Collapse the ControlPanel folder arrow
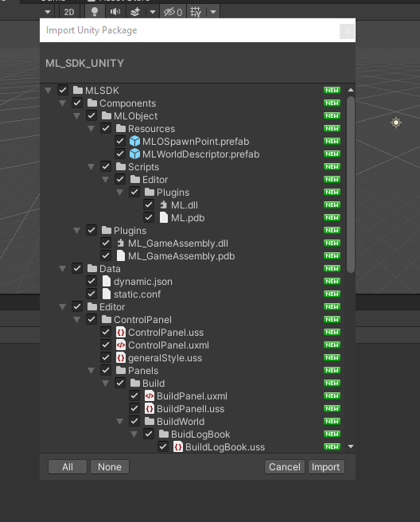 pyautogui.click(x=76, y=320)
